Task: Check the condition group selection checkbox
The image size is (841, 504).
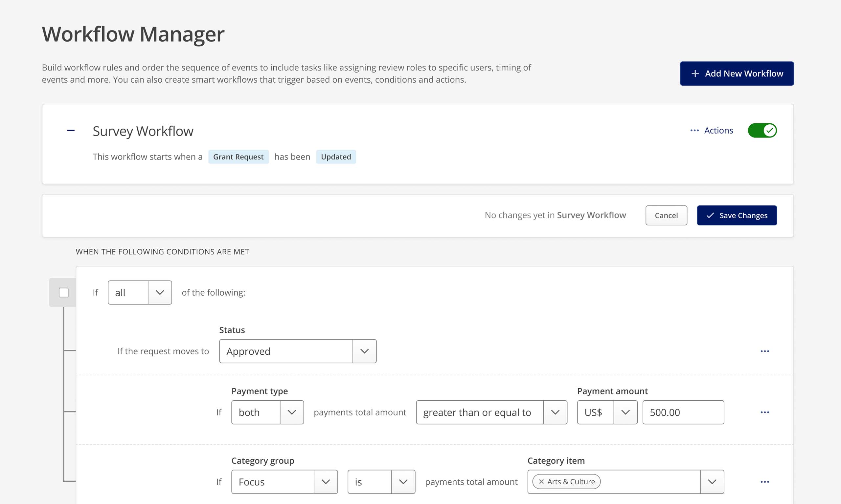Action: pyautogui.click(x=63, y=292)
